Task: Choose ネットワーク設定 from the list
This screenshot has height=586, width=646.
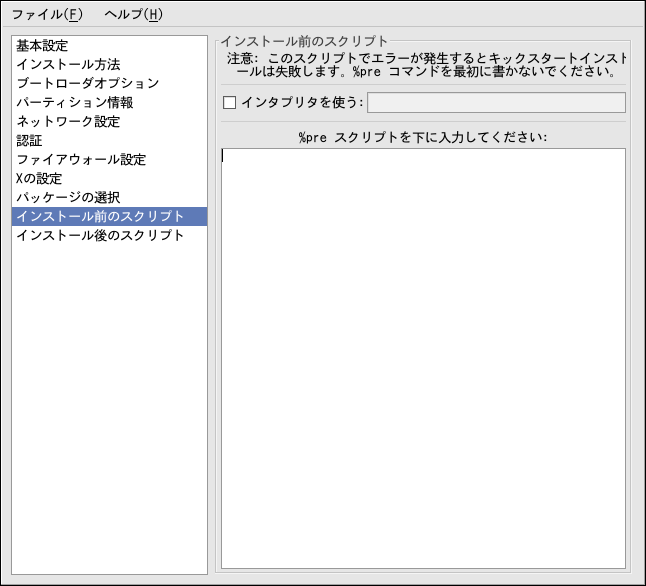Action: 68,122
